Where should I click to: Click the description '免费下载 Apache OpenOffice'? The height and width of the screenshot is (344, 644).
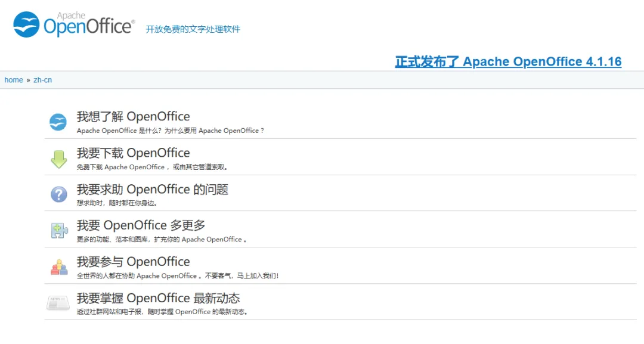(120, 167)
